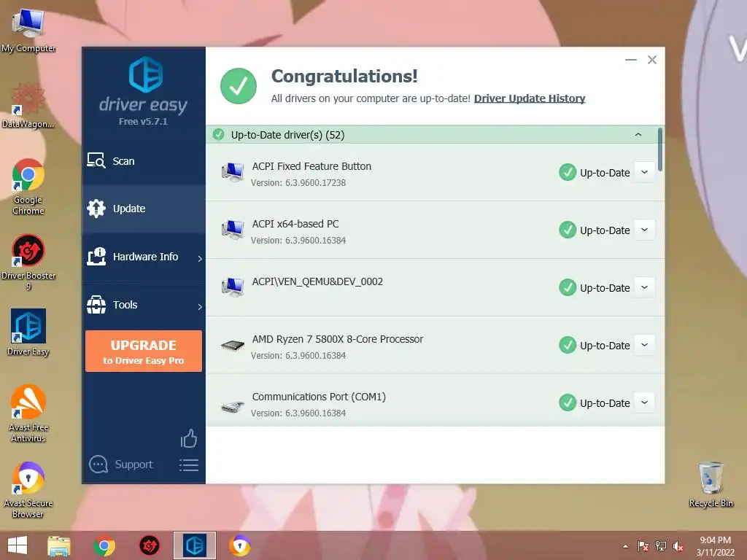Image resolution: width=747 pixels, height=560 pixels.
Task: Minimize the Driver Easy window
Action: (x=631, y=60)
